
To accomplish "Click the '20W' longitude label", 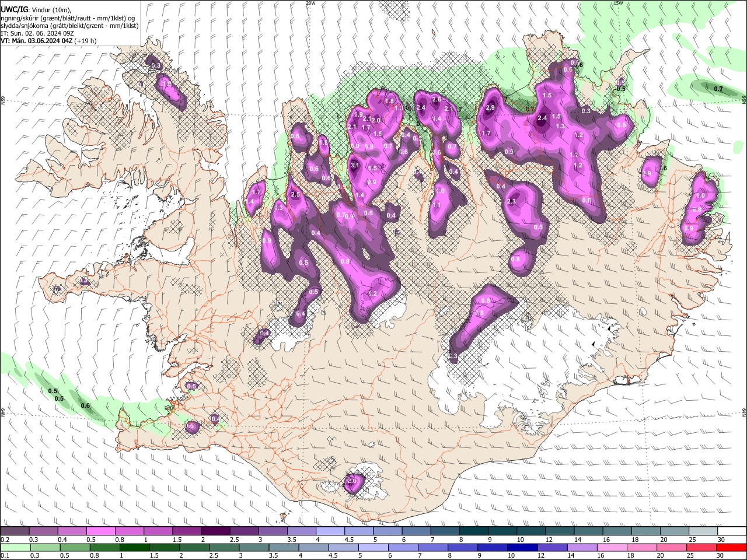I will (310, 3).
